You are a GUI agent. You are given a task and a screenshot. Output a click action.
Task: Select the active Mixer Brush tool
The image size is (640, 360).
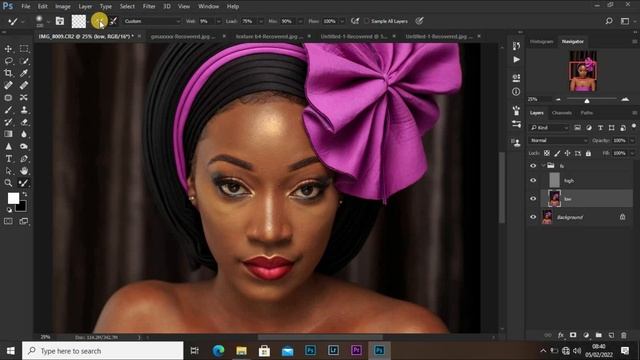24,183
